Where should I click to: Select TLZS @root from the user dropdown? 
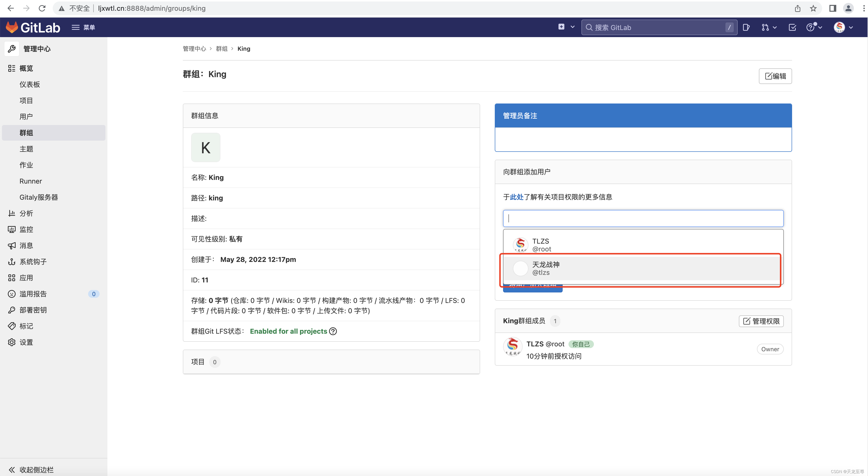643,245
